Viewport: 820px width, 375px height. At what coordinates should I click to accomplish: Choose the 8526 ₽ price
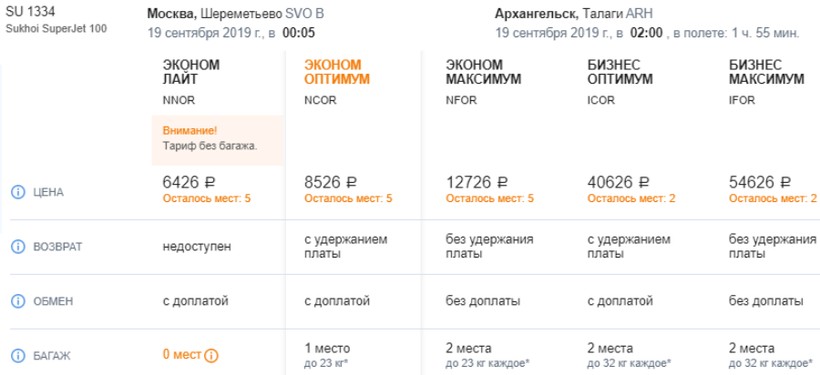331,183
